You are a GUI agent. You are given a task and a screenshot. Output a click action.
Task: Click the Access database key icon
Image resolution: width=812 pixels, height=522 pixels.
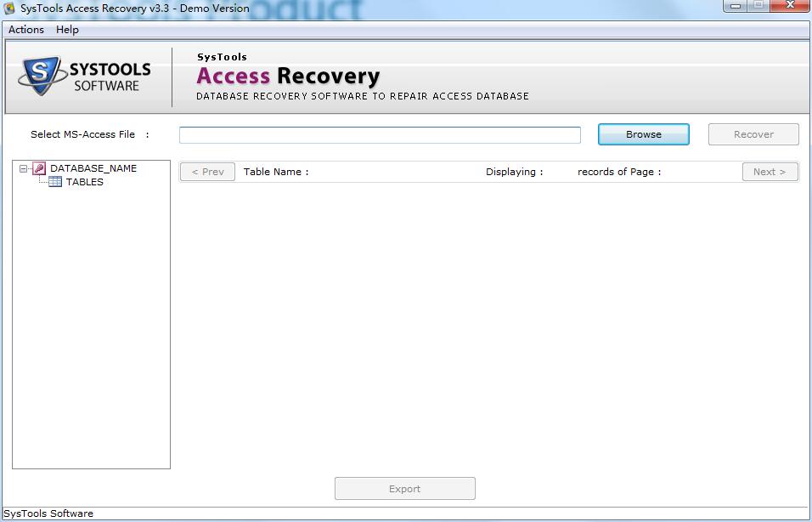click(39, 168)
